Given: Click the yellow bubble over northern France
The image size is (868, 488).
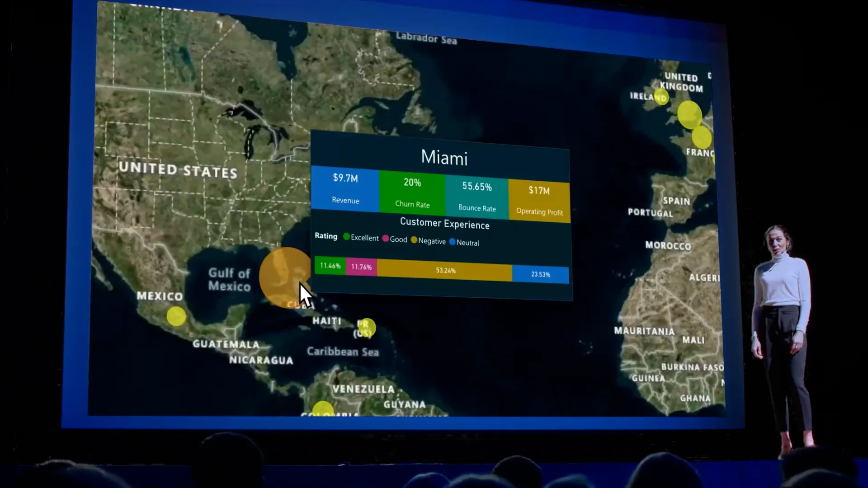Looking at the screenshot, I should 701,137.
